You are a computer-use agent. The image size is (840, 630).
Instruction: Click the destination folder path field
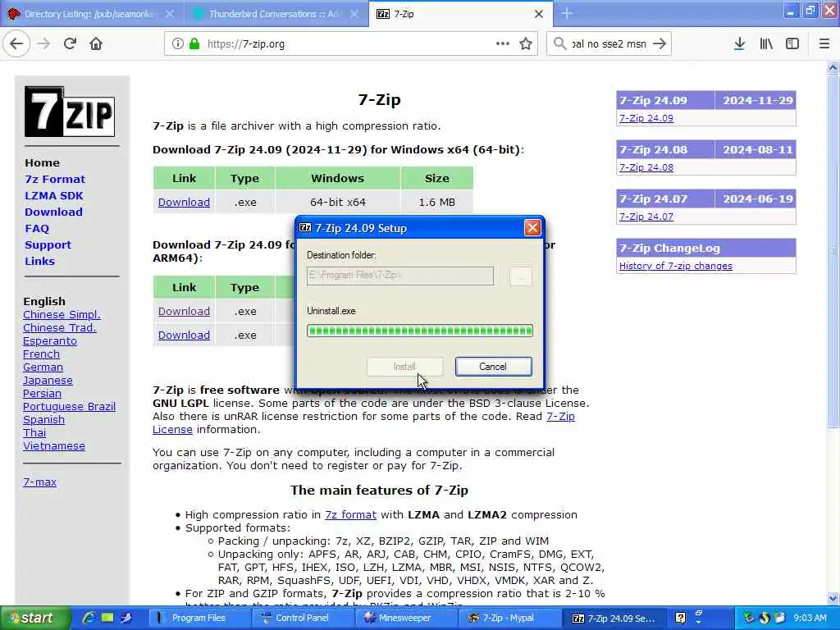(x=399, y=276)
